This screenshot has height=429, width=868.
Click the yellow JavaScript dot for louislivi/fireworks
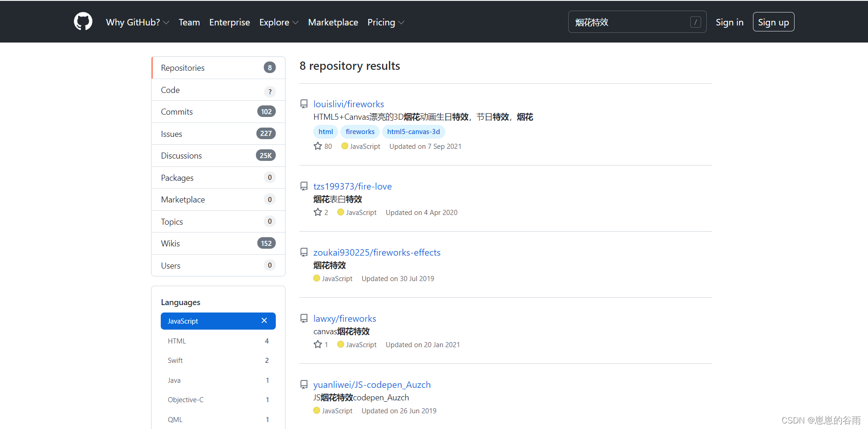(x=345, y=146)
